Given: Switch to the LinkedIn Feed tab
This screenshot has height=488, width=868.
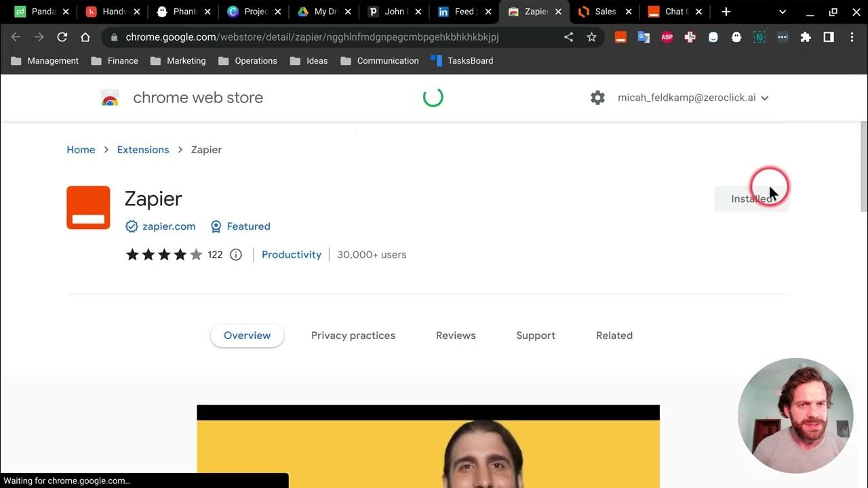Looking at the screenshot, I should (x=465, y=12).
